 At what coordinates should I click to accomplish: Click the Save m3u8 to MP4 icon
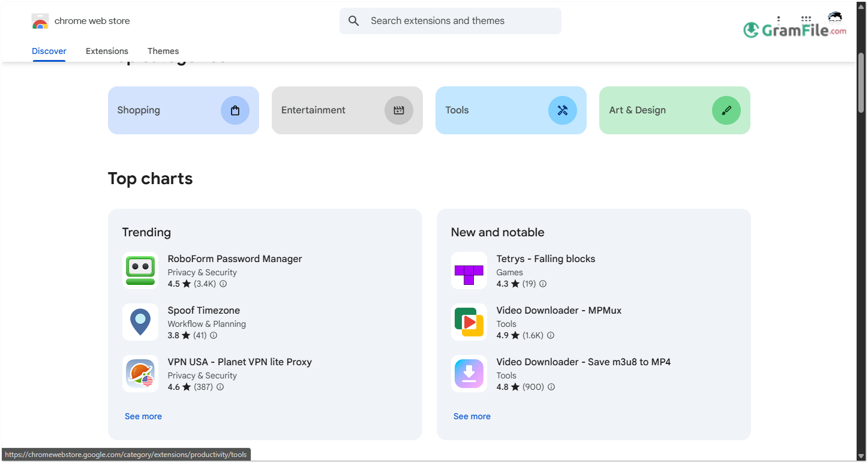click(x=469, y=374)
